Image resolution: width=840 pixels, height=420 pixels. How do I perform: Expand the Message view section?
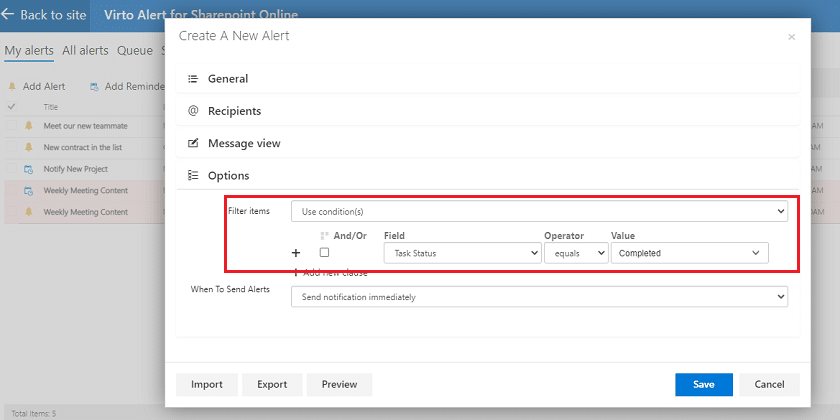(488, 143)
